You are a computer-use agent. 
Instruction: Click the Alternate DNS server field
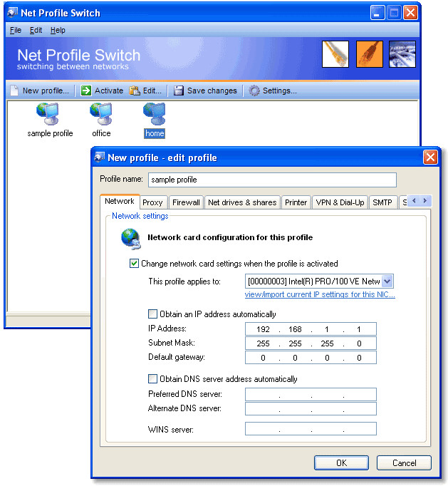pyautogui.click(x=311, y=408)
